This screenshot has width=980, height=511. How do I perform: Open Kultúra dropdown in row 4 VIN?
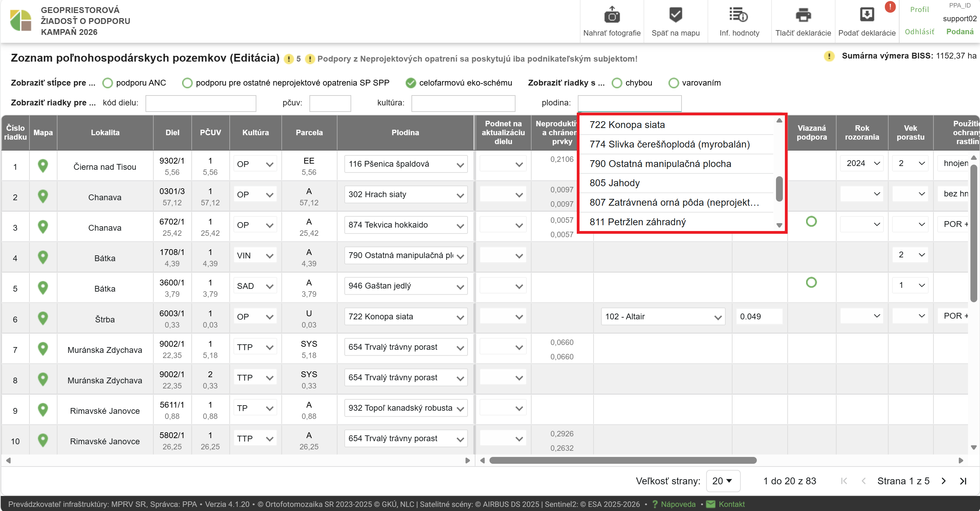255,256
